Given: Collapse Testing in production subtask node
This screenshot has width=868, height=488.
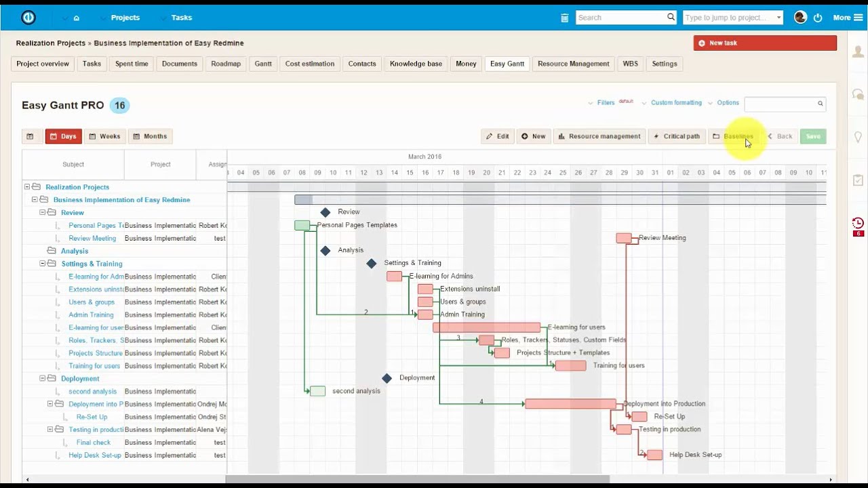Looking at the screenshot, I should coord(50,430).
